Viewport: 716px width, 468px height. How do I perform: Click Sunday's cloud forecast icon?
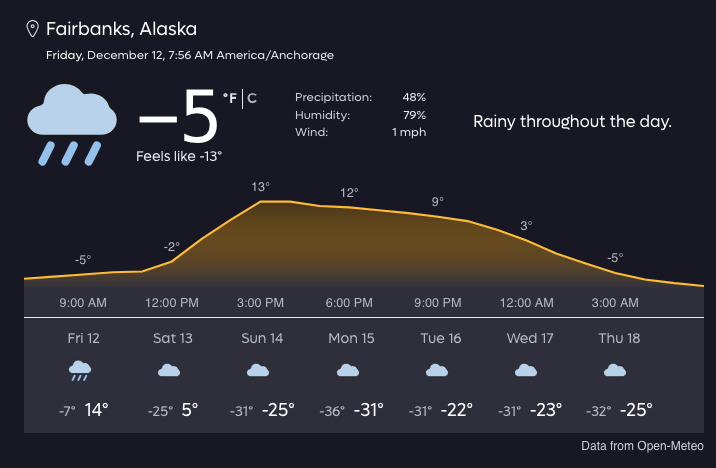click(x=258, y=371)
